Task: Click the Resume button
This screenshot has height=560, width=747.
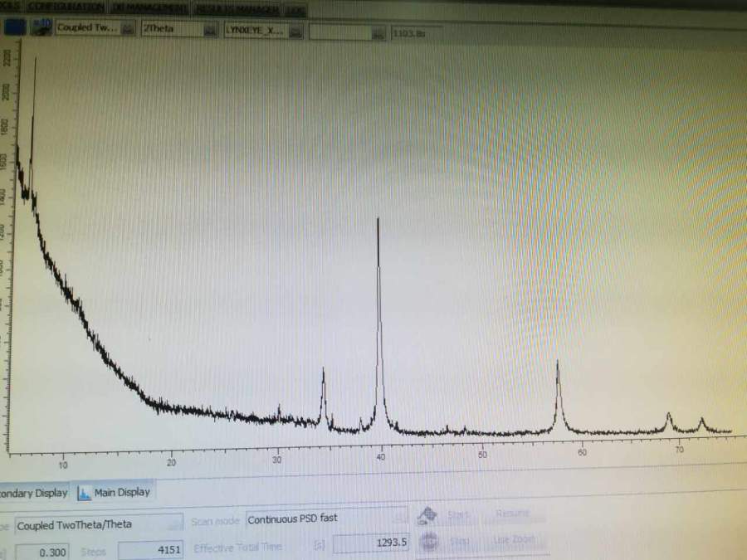Action: (513, 513)
